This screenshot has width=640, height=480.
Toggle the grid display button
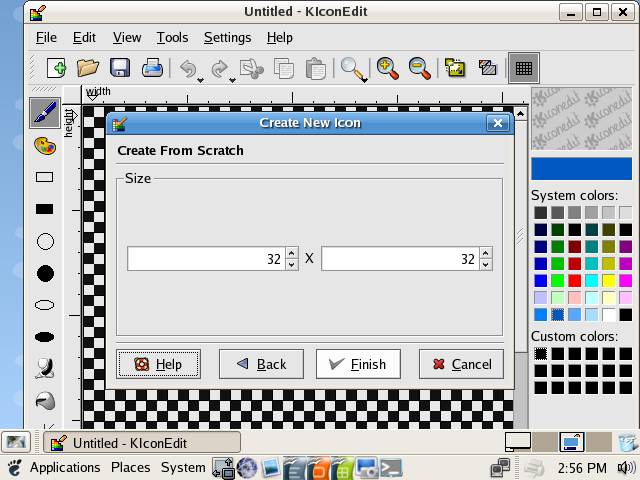(522, 68)
